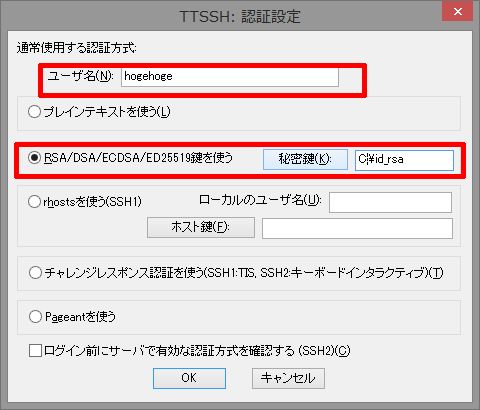Click the ホスト鍵(F) button
Image resolution: width=480 pixels, height=410 pixels.
pos(201,227)
